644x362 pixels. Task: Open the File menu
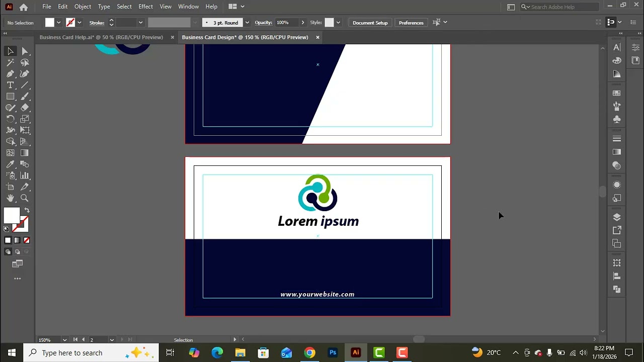pyautogui.click(x=46, y=7)
